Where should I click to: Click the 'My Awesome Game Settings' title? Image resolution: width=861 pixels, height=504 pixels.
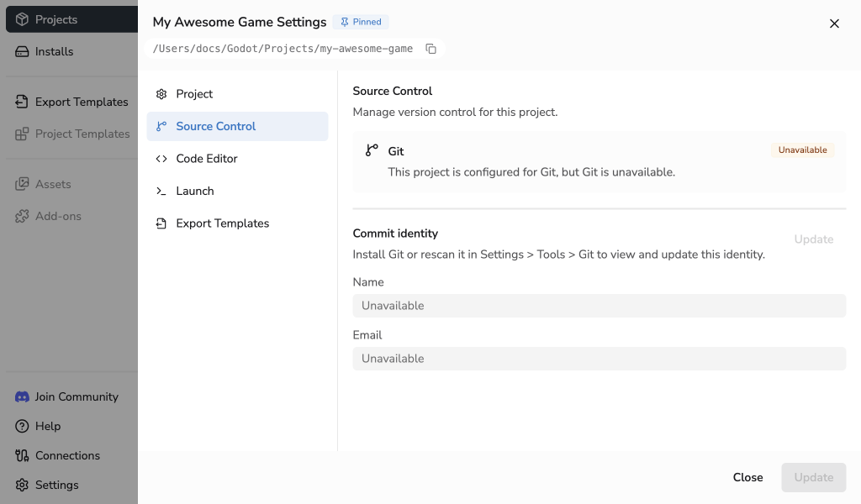(x=240, y=22)
